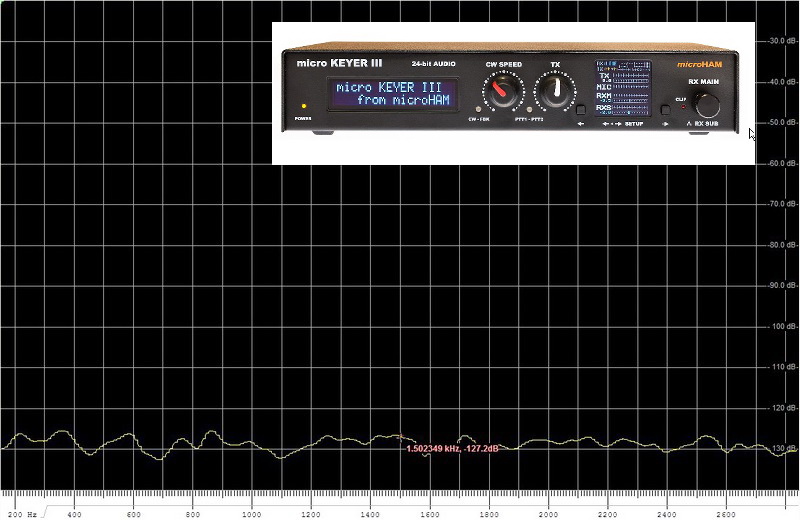Image resolution: width=800 pixels, height=520 pixels.
Task: Click the 24-bit AUDIO label
Action: point(434,64)
